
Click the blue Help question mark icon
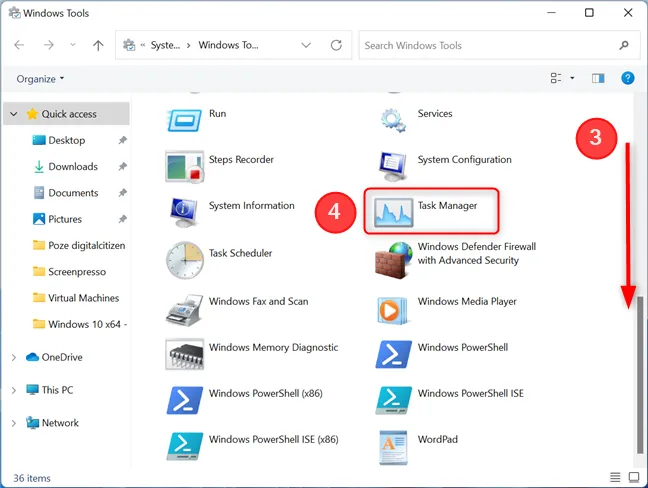click(x=627, y=78)
